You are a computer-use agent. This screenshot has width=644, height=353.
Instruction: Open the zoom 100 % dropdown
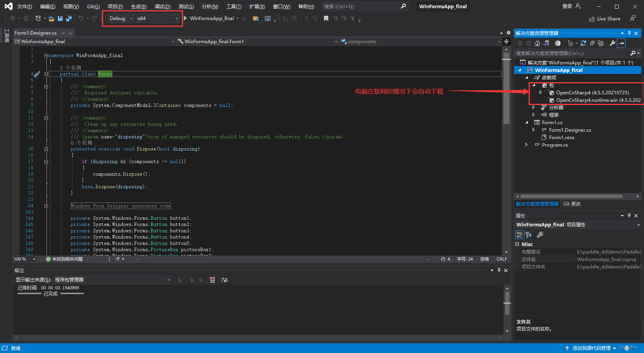(x=25, y=259)
